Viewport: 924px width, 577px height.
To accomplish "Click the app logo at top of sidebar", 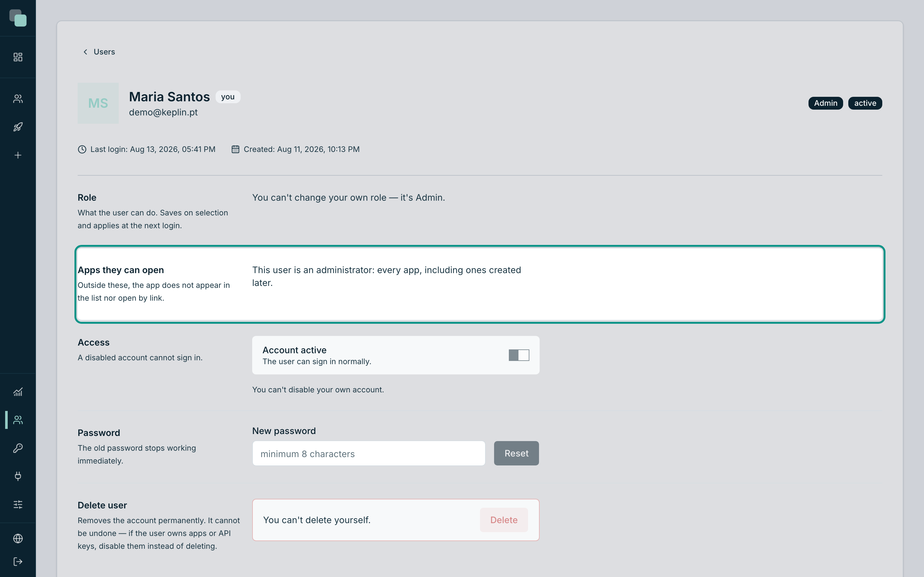I will (18, 18).
